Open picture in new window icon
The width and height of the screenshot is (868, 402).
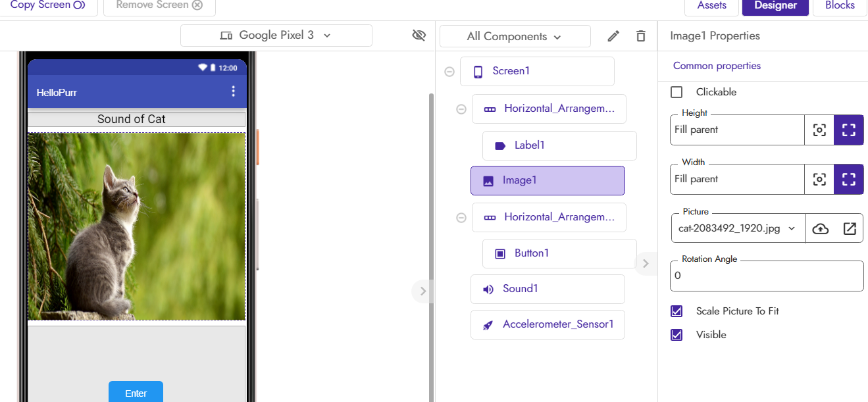tap(850, 228)
